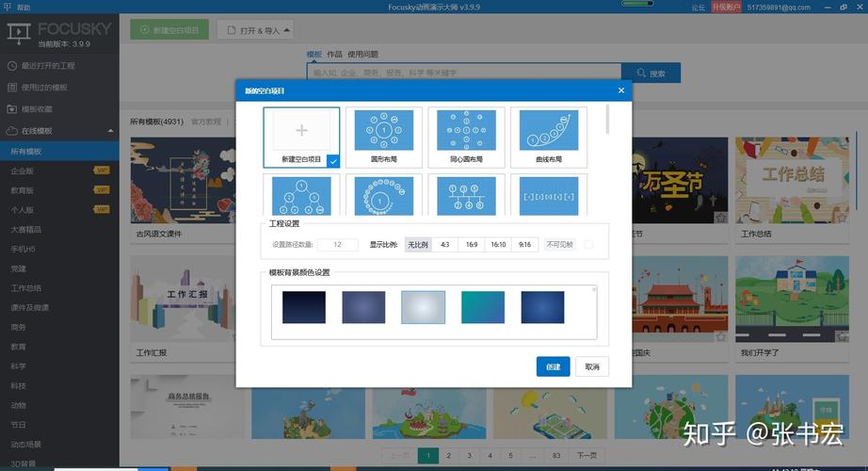This screenshot has width=868, height=471.
Task: Click the 取消 button
Action: tap(592, 366)
